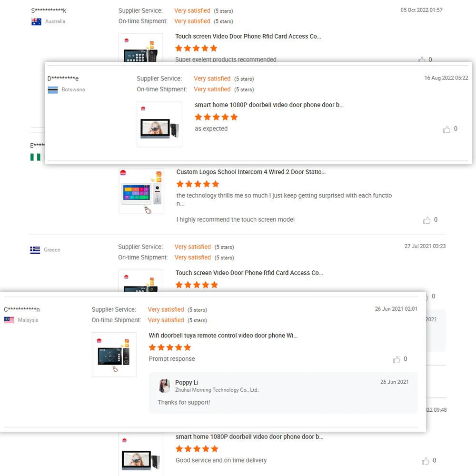The width and height of the screenshot is (476, 476).
Task: Click the Australia flag icon
Action: pos(36,22)
